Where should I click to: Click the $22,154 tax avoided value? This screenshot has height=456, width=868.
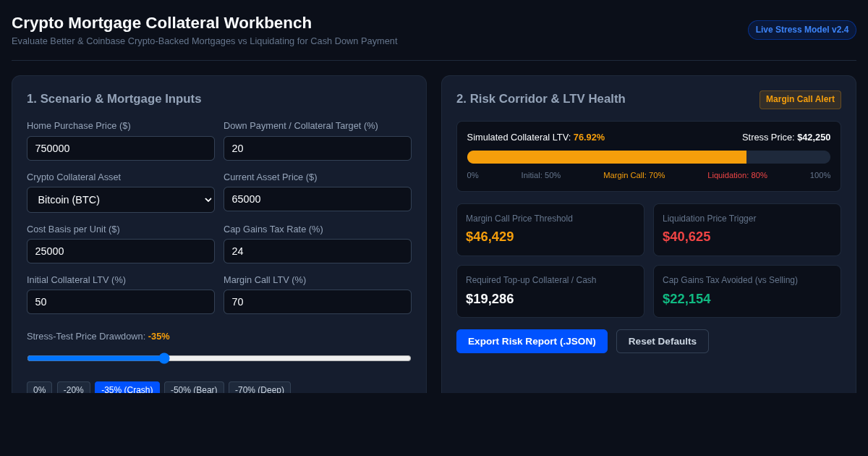tap(686, 299)
